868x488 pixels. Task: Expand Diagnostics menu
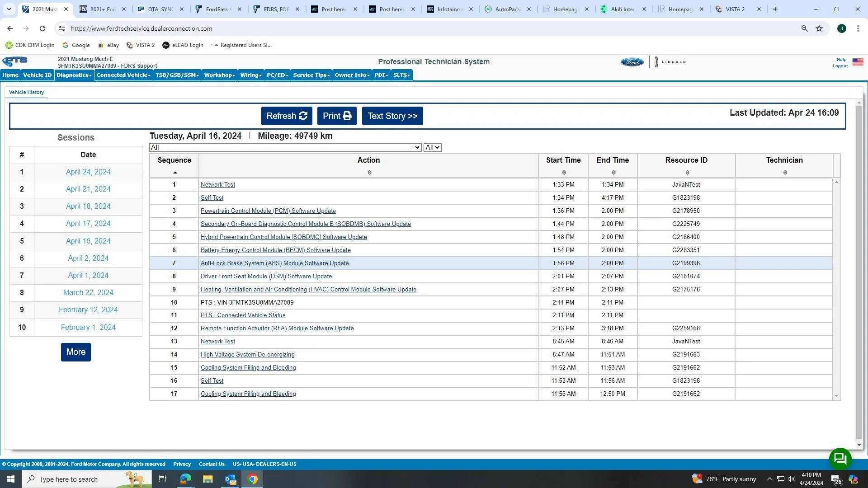(74, 75)
